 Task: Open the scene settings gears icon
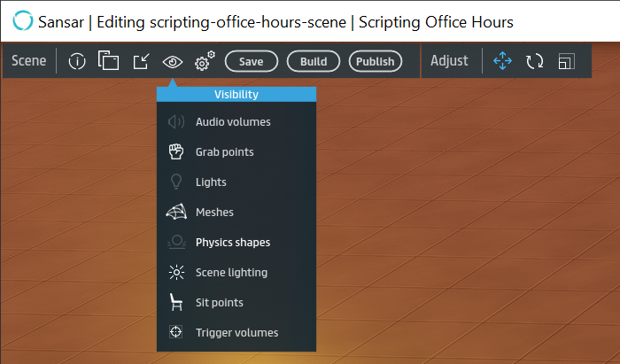204,62
